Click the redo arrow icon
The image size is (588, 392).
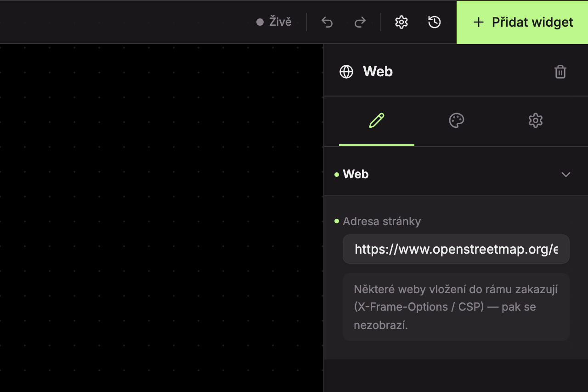(360, 22)
